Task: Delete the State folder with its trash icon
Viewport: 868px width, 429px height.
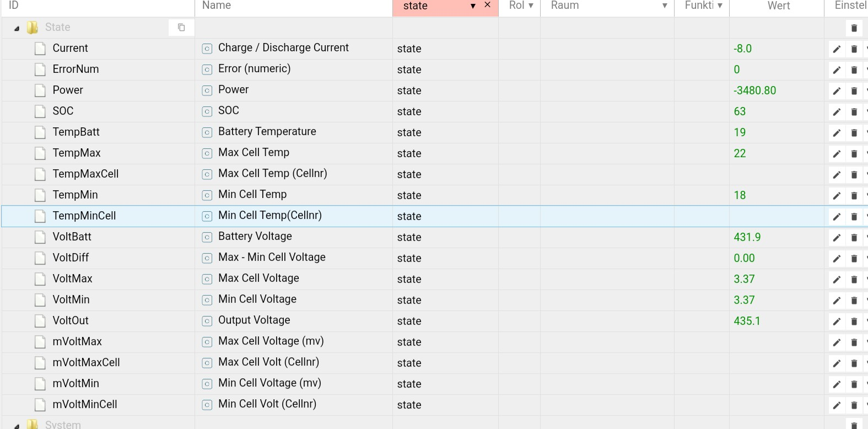Action: [x=854, y=28]
